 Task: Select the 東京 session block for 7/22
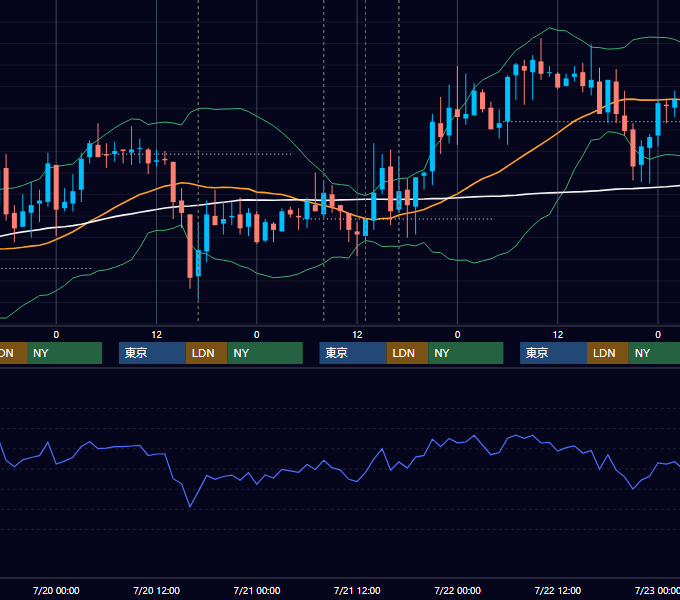click(x=553, y=353)
